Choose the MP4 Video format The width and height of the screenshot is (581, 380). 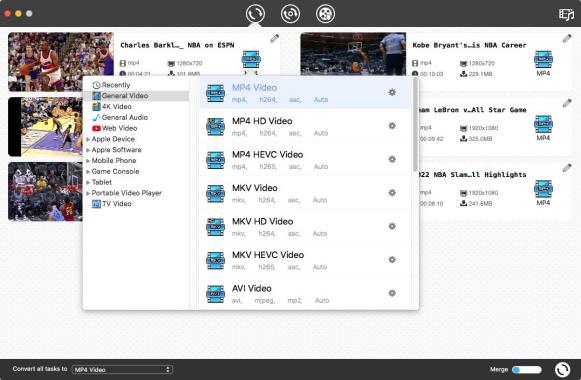click(x=305, y=93)
